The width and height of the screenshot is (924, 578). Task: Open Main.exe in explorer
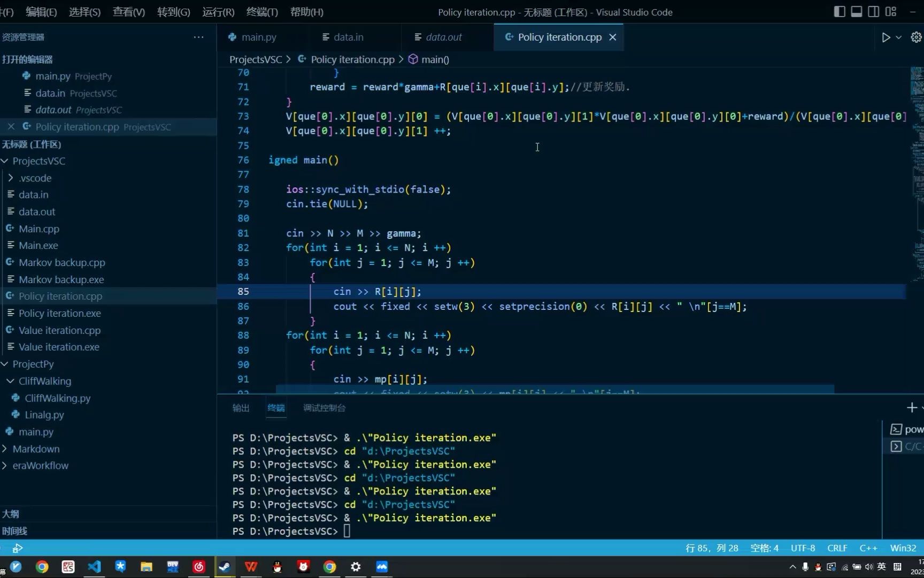[38, 246]
